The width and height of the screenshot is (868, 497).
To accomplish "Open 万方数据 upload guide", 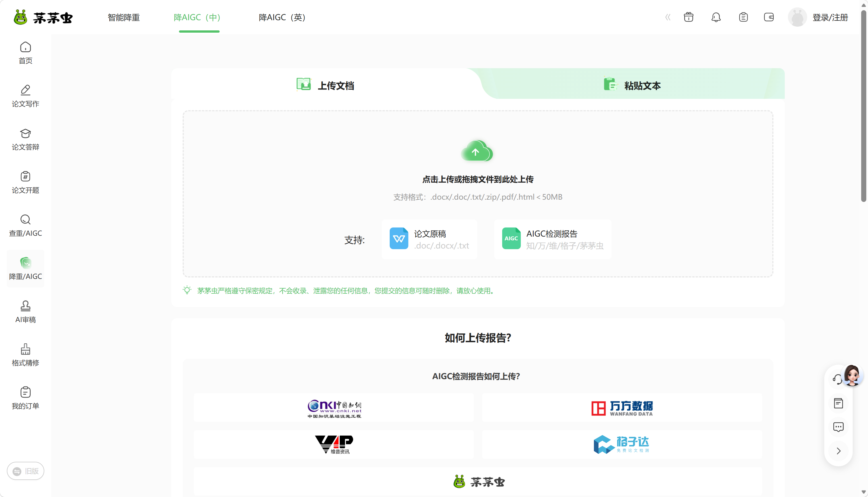I will 622,408.
